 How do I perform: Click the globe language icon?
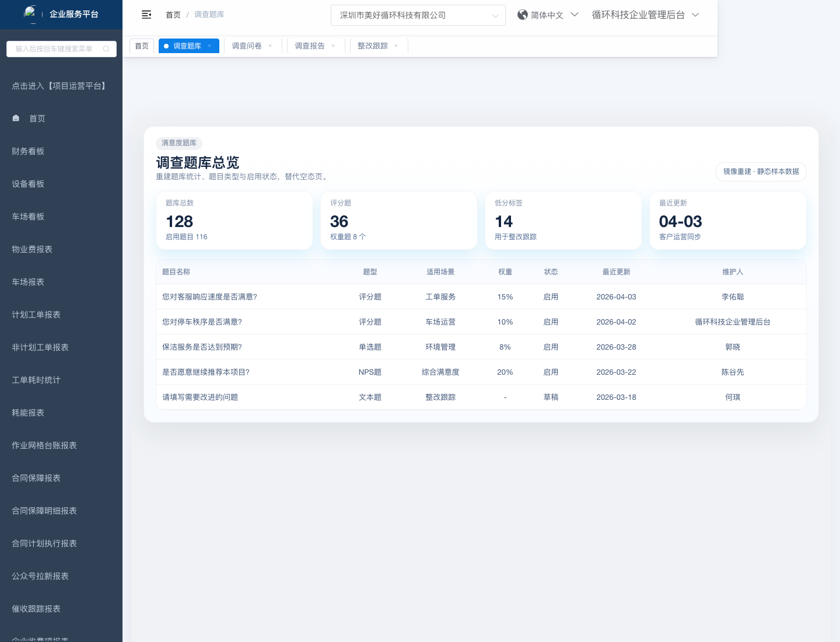[523, 15]
